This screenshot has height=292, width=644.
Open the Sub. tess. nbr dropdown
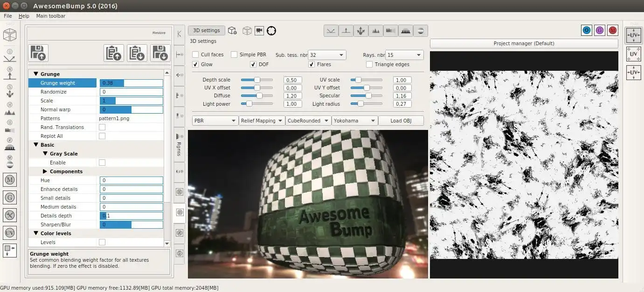pyautogui.click(x=326, y=54)
